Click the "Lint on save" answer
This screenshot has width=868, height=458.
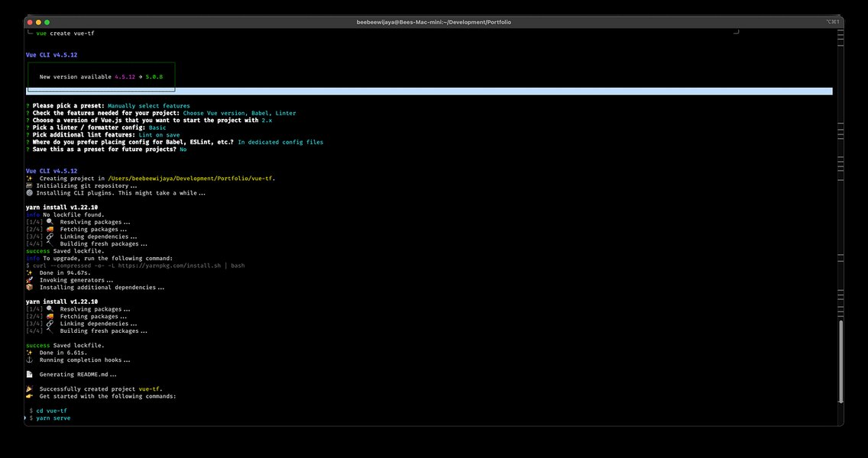tap(159, 135)
